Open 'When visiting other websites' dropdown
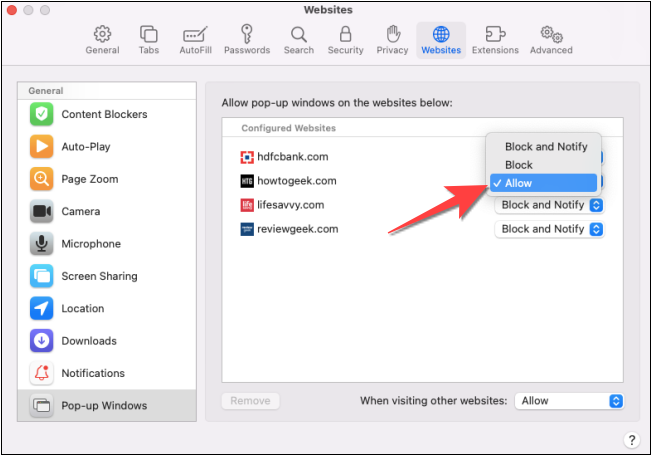The width and height of the screenshot is (654, 458). [x=569, y=401]
